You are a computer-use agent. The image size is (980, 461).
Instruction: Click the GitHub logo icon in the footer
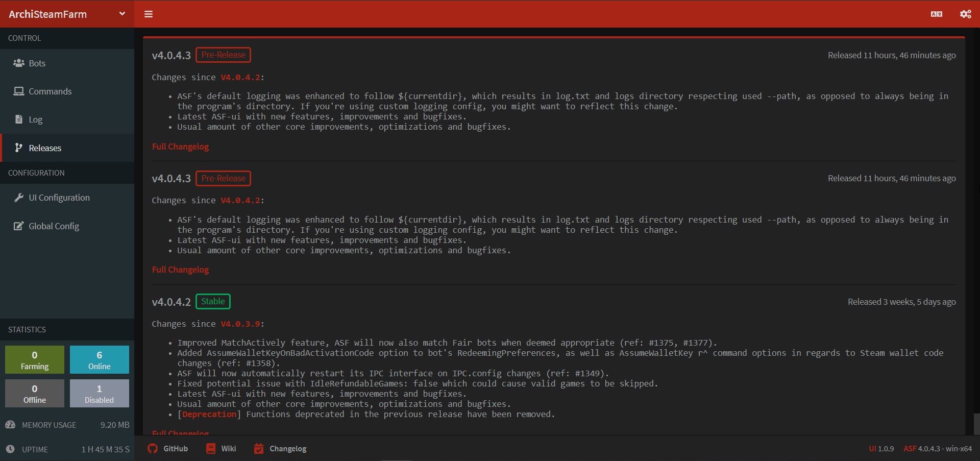coord(153,449)
